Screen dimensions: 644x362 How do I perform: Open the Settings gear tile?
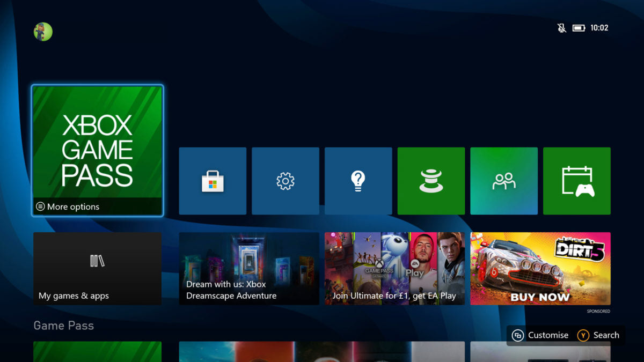(x=286, y=181)
